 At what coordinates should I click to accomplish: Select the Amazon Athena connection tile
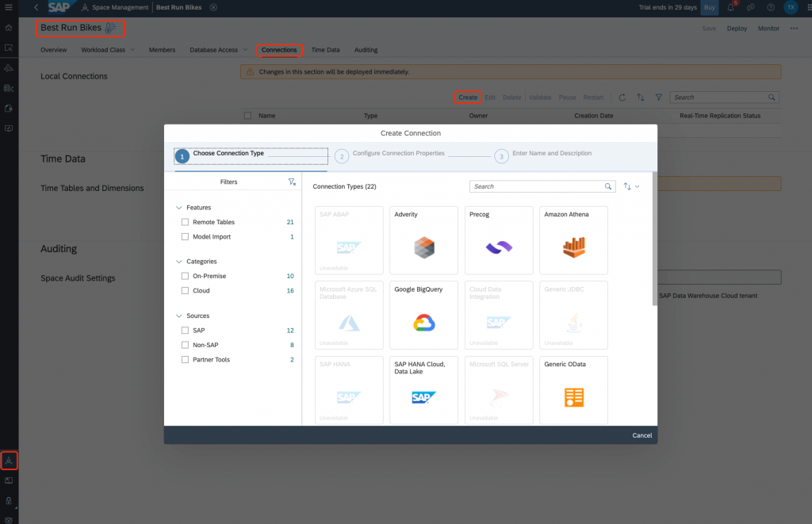(x=574, y=240)
